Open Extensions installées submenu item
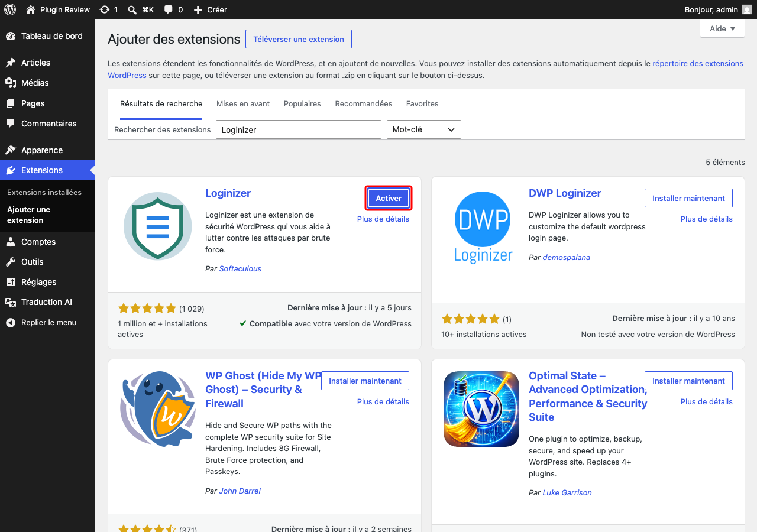Image resolution: width=757 pixels, height=532 pixels. [x=44, y=192]
